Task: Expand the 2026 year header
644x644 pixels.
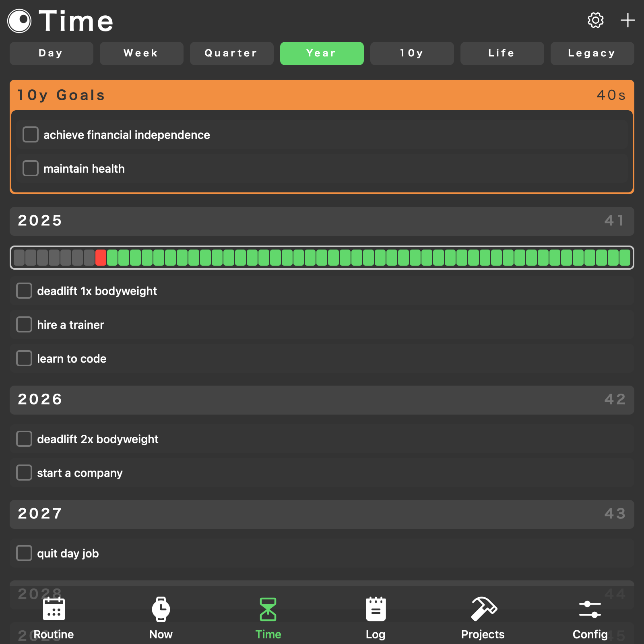Action: click(322, 400)
